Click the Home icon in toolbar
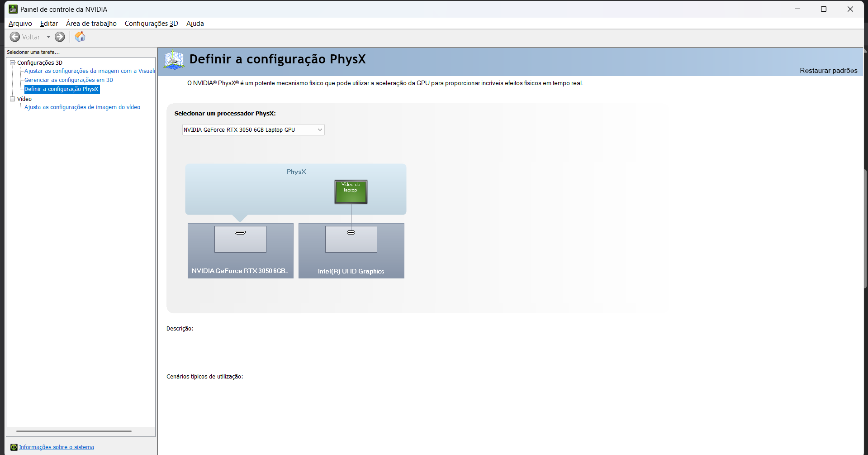Viewport: 868px width, 455px height. click(x=80, y=37)
